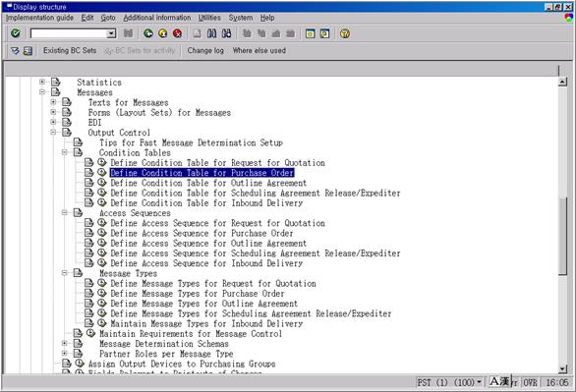This screenshot has width=576, height=392.
Task: Select Define Condition Table for Scheduling Agreement Release/Expediter
Action: [x=256, y=193]
